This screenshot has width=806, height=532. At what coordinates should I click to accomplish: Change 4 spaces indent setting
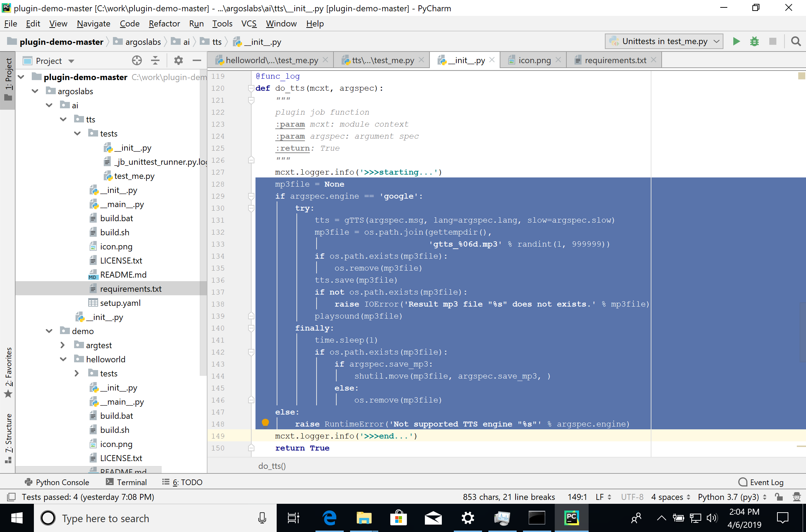click(670, 497)
